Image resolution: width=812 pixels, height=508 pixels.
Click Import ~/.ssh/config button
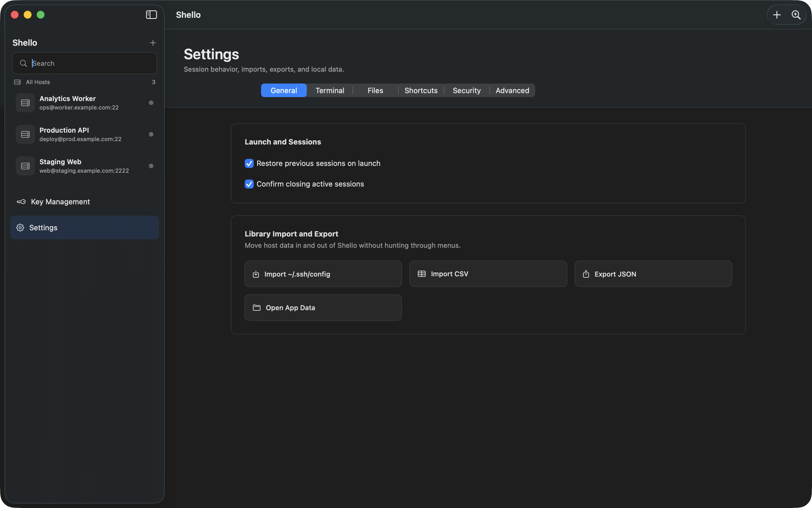tap(323, 274)
